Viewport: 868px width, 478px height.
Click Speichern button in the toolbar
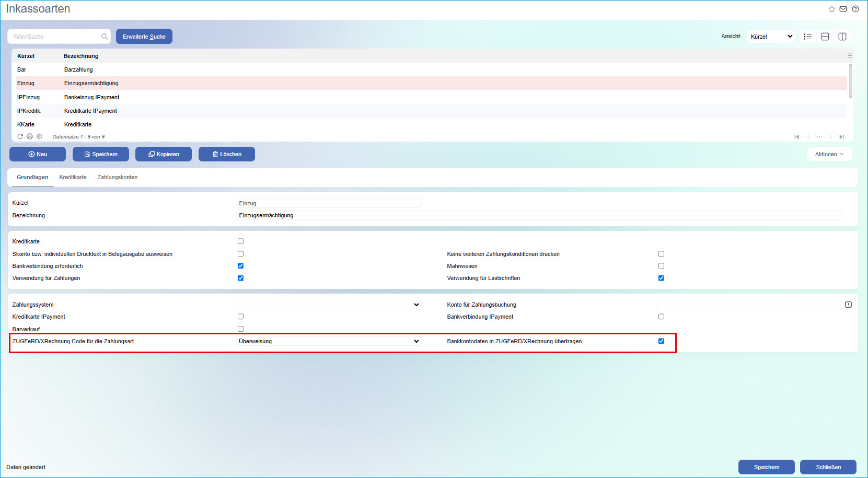click(101, 154)
